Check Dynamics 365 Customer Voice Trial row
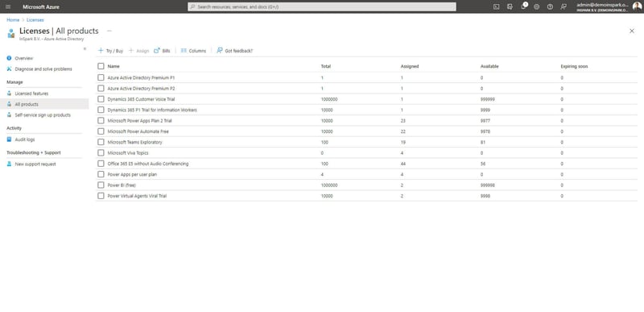Viewport: 644px width, 312px height. (101, 99)
